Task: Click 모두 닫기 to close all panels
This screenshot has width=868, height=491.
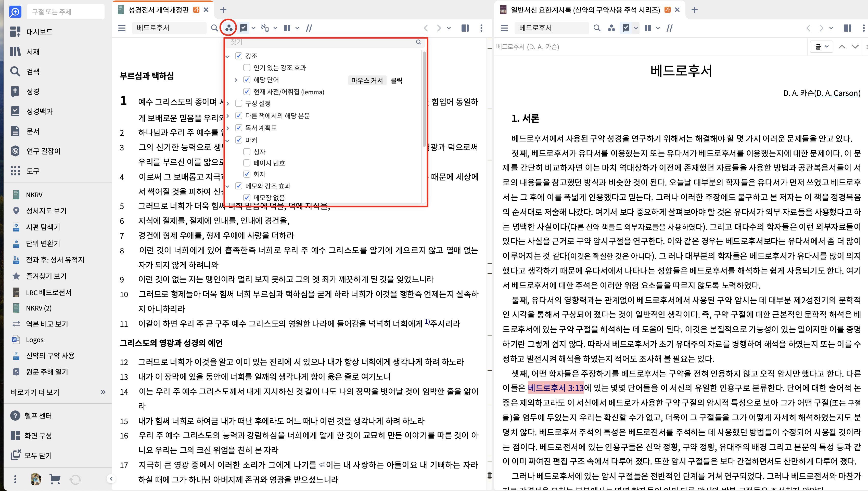Action: tap(31, 455)
